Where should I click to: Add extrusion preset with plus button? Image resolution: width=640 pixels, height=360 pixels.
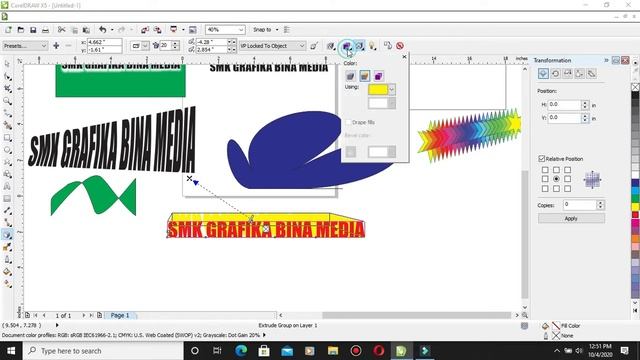(x=56, y=46)
